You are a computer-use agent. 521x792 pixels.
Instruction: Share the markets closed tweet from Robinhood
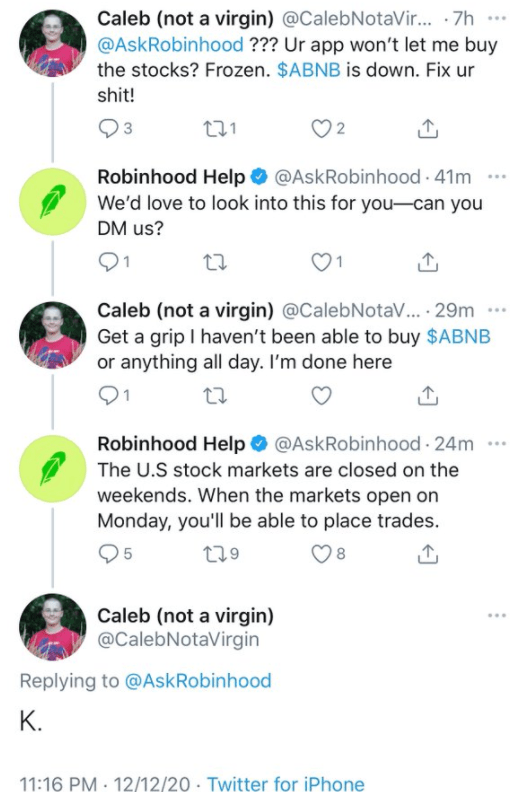pyautogui.click(x=428, y=554)
